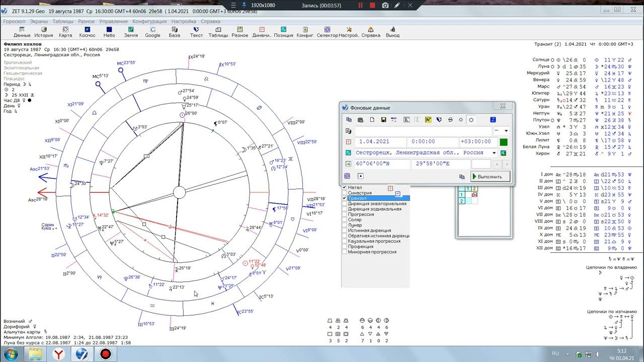Enable the Лунар checkbox

345,225
